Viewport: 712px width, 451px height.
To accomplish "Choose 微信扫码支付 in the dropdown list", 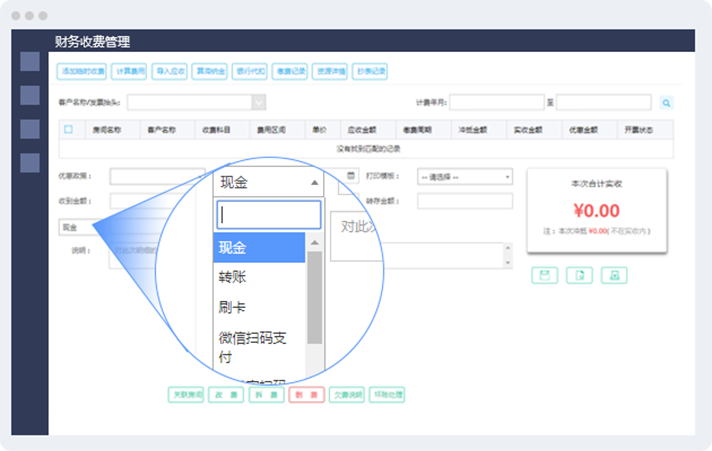I will (x=259, y=347).
